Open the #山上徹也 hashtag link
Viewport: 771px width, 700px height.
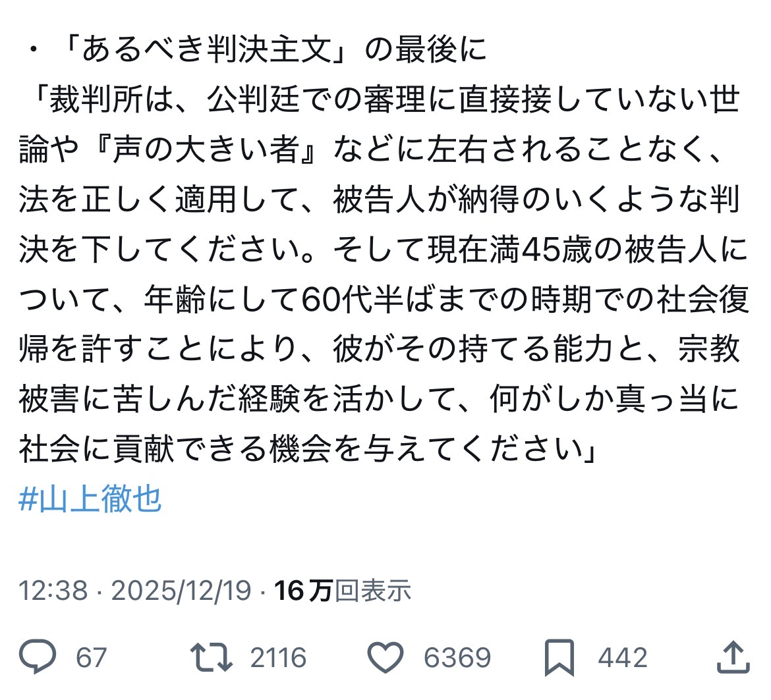(x=90, y=499)
